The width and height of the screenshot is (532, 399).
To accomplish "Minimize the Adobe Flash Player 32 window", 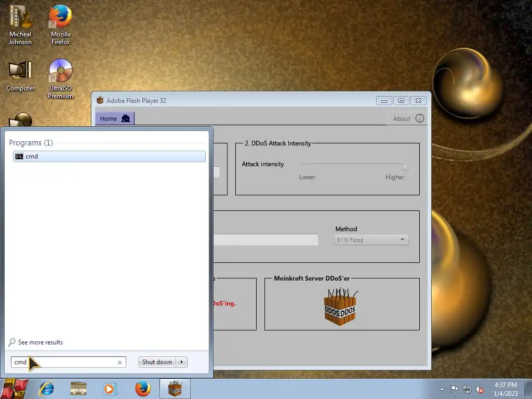I will point(384,100).
